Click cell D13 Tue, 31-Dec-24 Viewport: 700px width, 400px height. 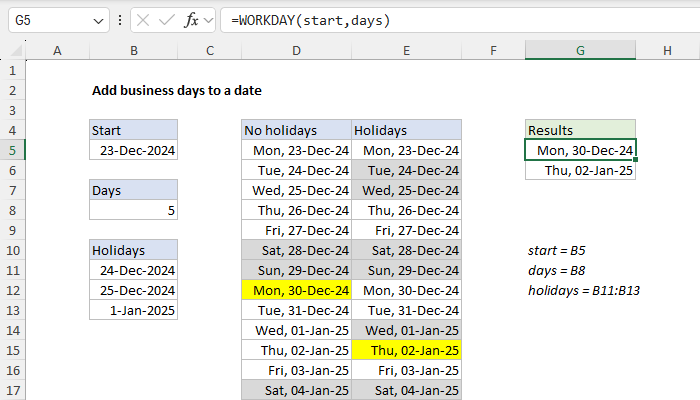click(x=296, y=310)
